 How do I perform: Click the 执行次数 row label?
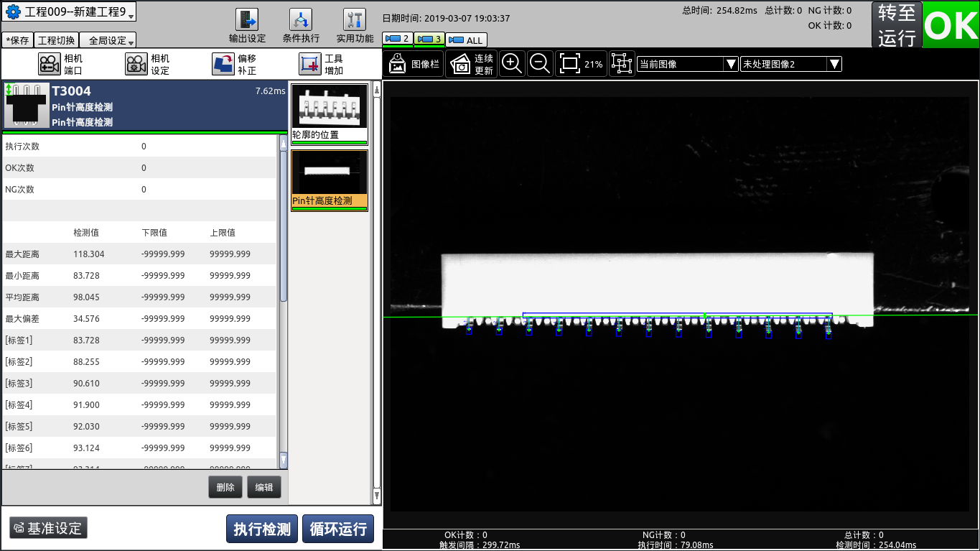[22, 147]
